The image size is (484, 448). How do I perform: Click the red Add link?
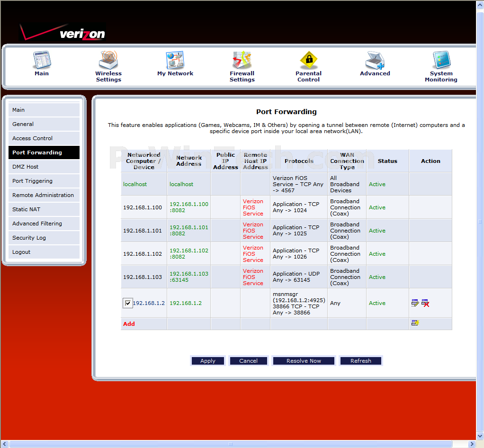point(129,324)
